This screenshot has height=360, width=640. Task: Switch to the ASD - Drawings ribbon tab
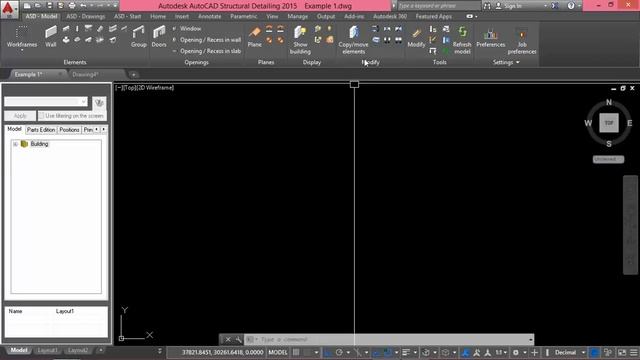tap(85, 16)
